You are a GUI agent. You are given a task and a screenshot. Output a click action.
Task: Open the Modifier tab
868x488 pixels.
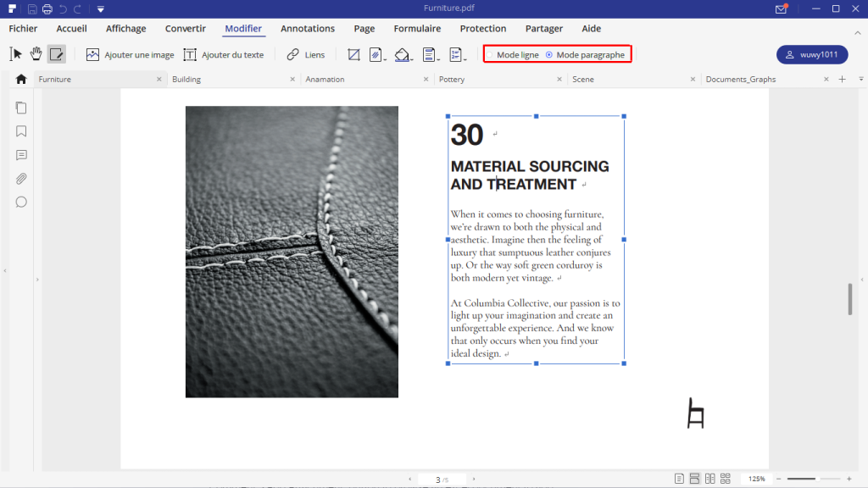click(243, 28)
